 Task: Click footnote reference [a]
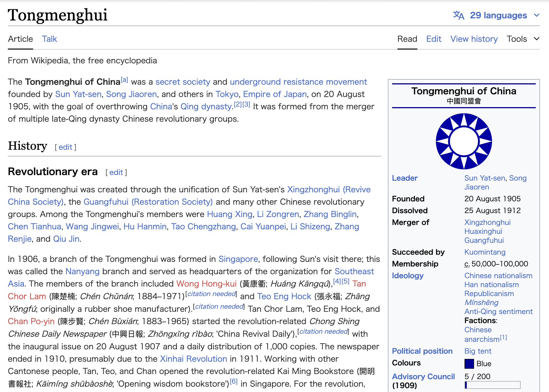tap(124, 80)
